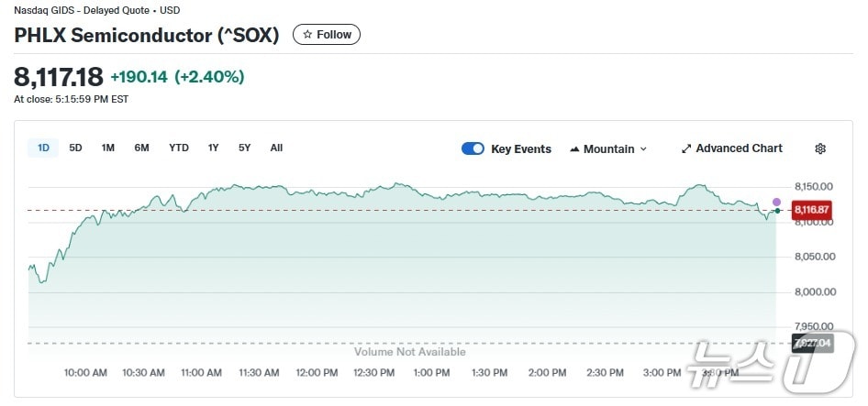The image size is (868, 406).
Task: Click the green closing price dot on chart line
Action: click(x=777, y=211)
